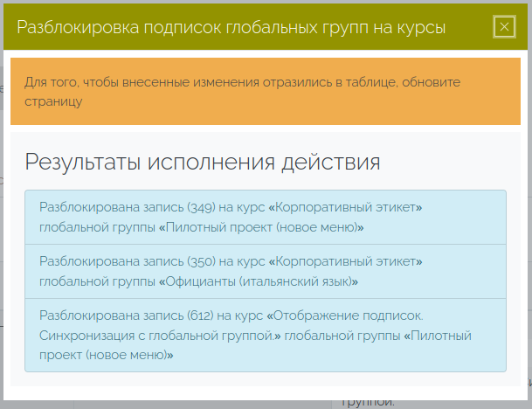Open group «Официанты (итальянский язык)»
Screen dimensions: 532x409
point(259,281)
